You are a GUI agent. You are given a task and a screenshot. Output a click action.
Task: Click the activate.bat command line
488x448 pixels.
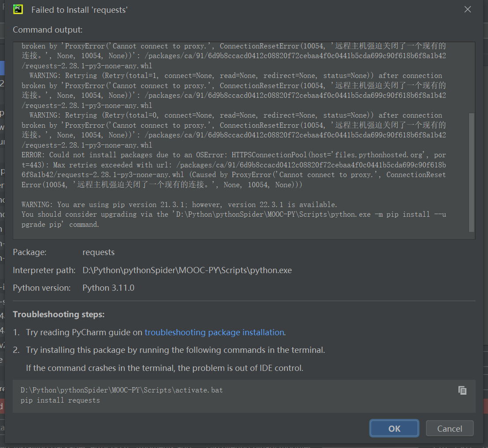tap(122, 390)
